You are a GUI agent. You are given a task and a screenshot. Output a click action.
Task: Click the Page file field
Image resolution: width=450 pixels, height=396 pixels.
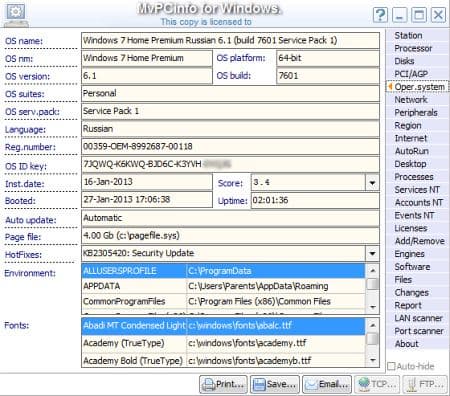pyautogui.click(x=230, y=236)
